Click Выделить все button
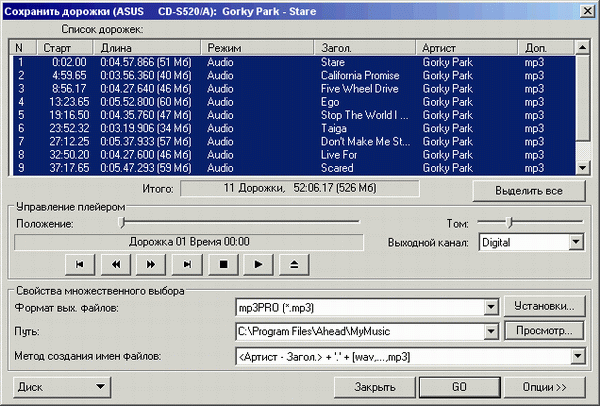 [x=529, y=191]
